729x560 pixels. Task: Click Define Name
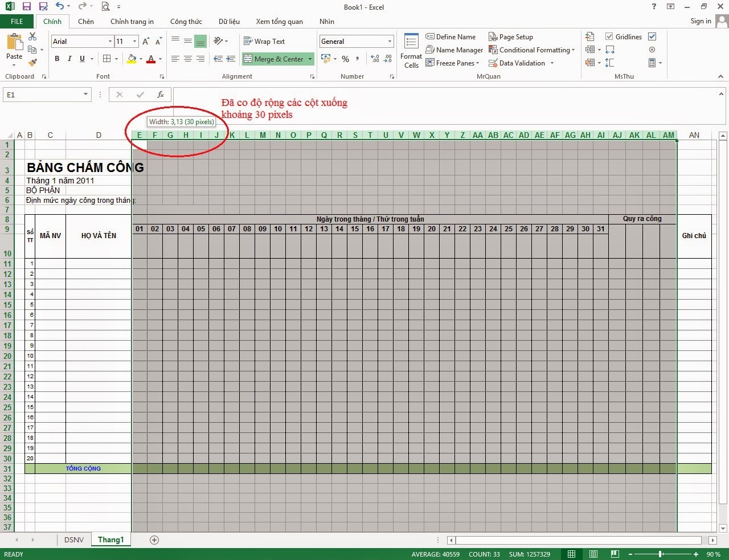pos(450,37)
